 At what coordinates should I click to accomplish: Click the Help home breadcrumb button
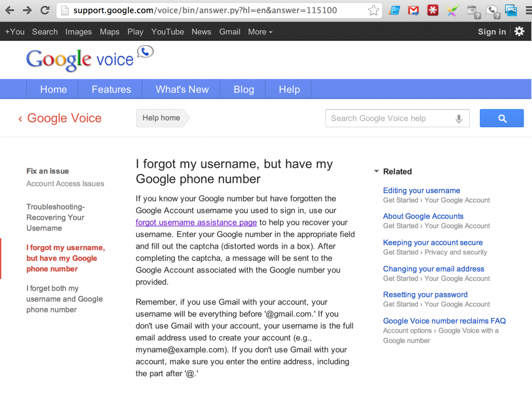pyautogui.click(x=162, y=118)
